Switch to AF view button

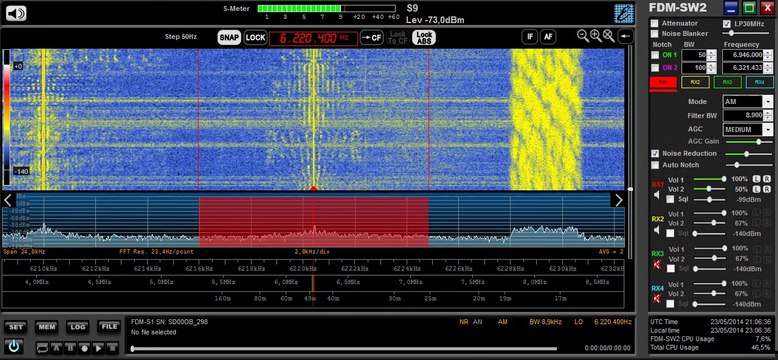[x=547, y=37]
